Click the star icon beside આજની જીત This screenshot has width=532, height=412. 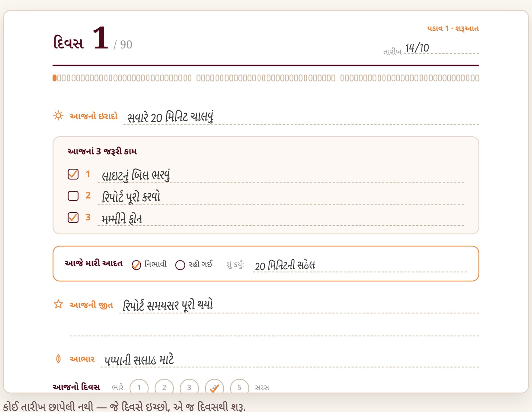(58, 304)
